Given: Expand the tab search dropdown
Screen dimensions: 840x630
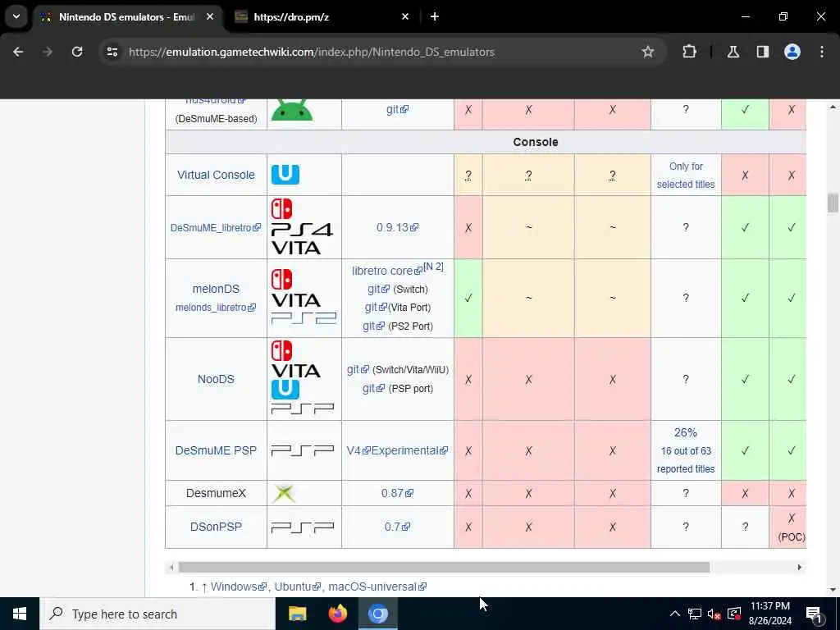Looking at the screenshot, I should point(16,16).
